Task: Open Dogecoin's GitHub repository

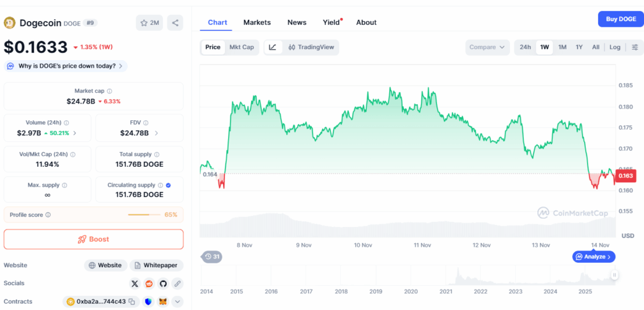Action: [x=163, y=283]
